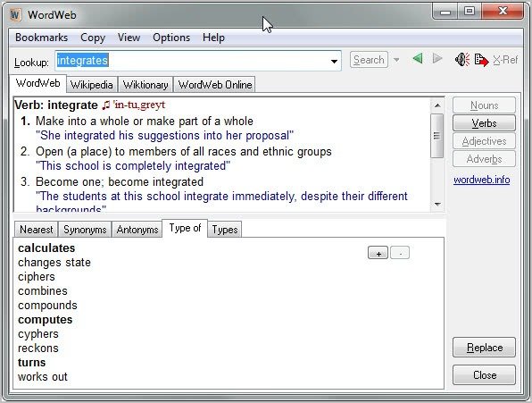The width and height of the screenshot is (532, 403).
Task: Maximize the WordWeb window
Action: click(x=470, y=12)
